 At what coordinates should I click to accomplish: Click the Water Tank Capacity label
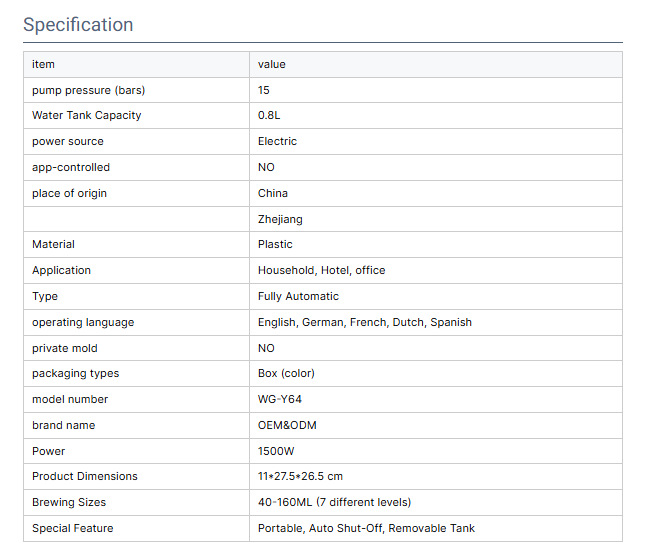[87, 116]
